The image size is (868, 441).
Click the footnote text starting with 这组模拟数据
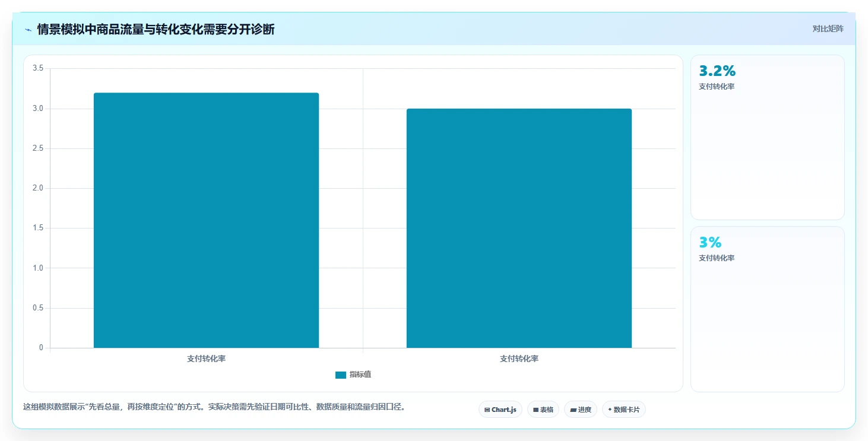[x=214, y=407]
